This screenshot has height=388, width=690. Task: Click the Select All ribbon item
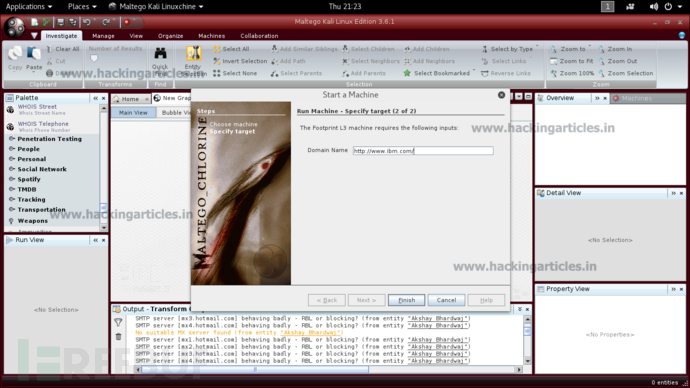click(x=231, y=49)
